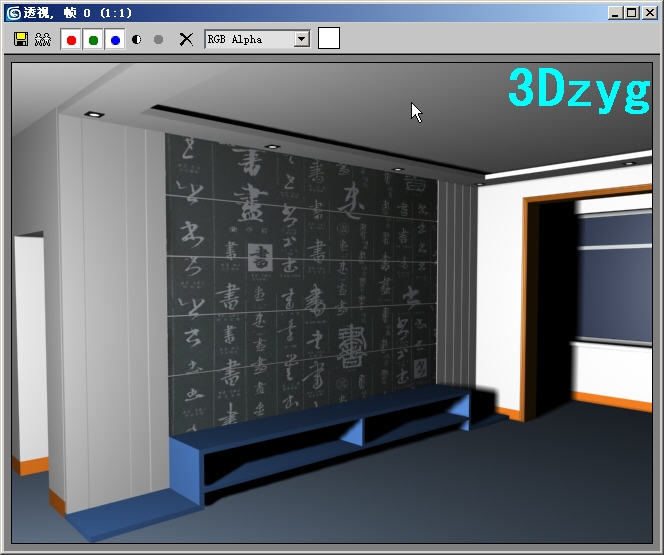Toggle the green channel display
Screen dimensions: 664x555
tap(93, 40)
